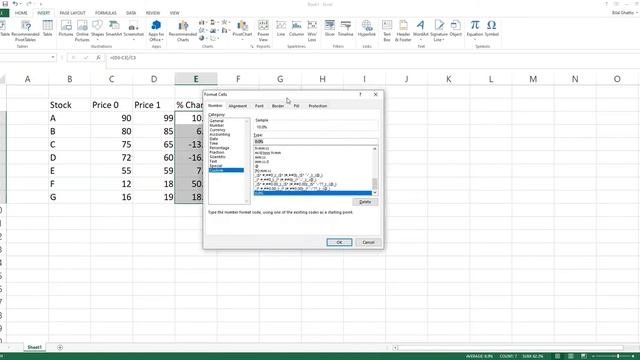Confirm Format Cells with OK
This screenshot has height=360, width=640.
click(x=339, y=242)
